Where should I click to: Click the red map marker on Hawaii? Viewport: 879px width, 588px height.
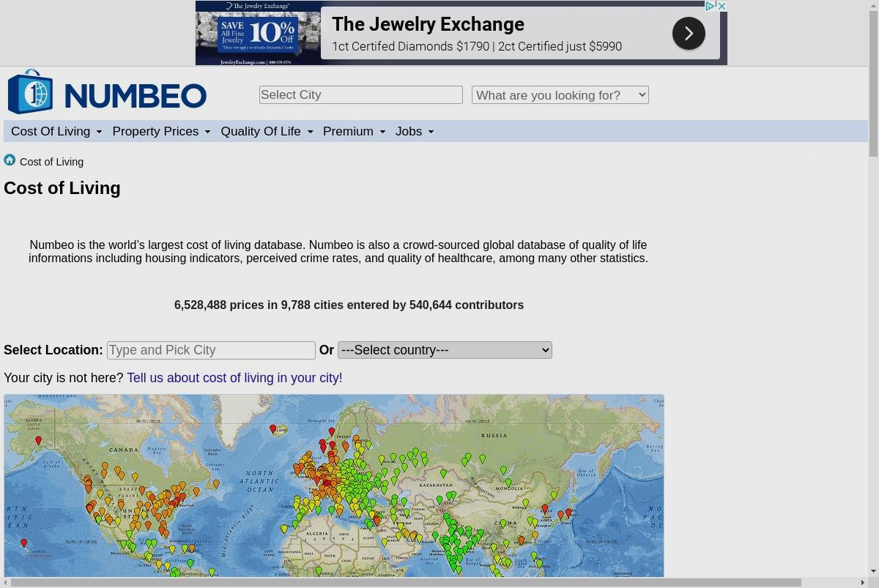24,543
